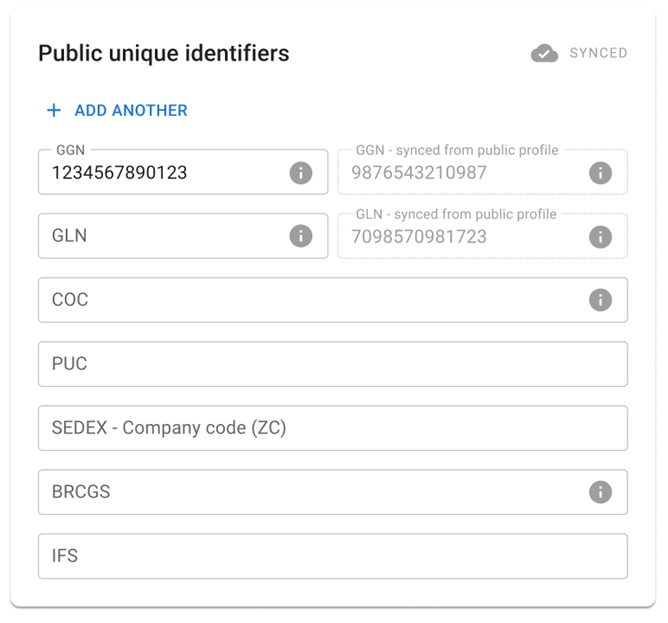This screenshot has height=623, width=668.
Task: Click the synced GLN value 7098570981723
Action: coord(419,237)
